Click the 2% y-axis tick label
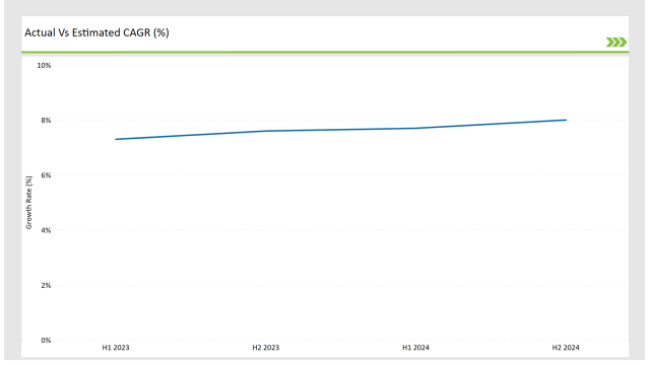 coord(46,285)
